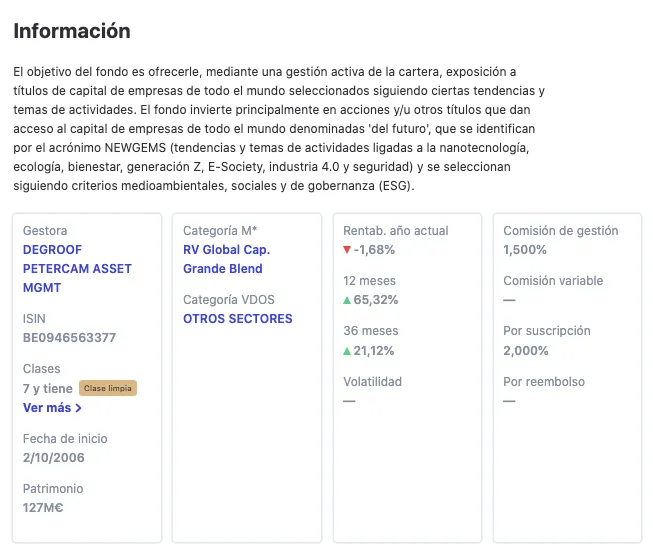Click the Clase limpia badge

pyautogui.click(x=107, y=388)
